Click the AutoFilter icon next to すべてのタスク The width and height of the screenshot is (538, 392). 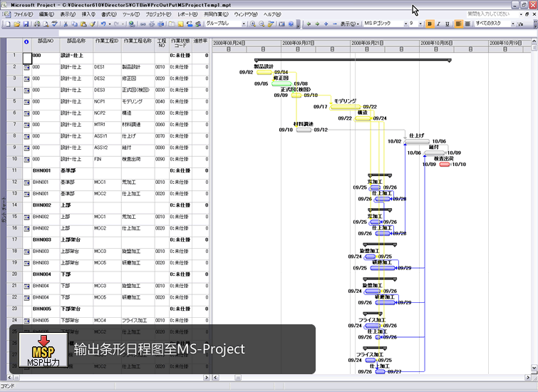[521, 24]
